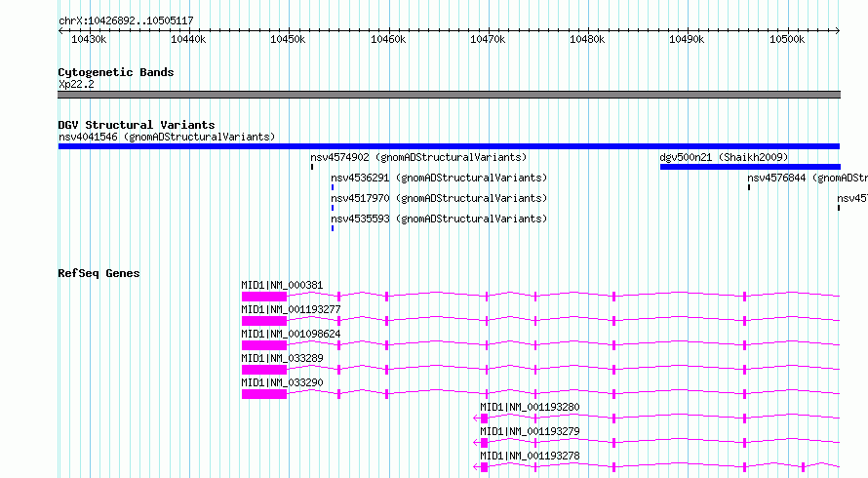Screen dimensions: 868x478
Task: Open the MID1|NM_033289 transcript label
Action: (x=282, y=358)
